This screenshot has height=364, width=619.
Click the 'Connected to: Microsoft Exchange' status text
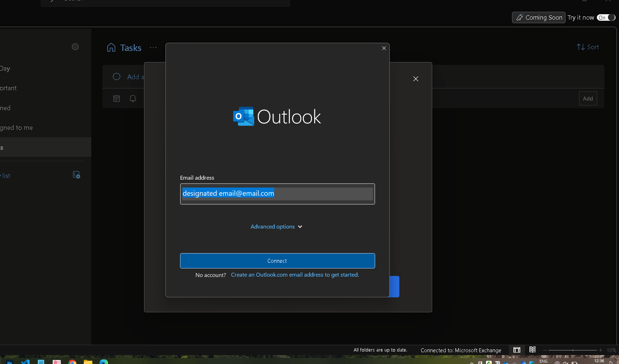[x=461, y=350]
